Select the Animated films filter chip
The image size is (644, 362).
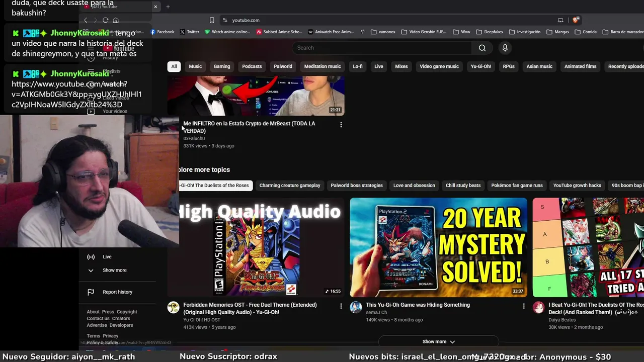click(x=580, y=66)
